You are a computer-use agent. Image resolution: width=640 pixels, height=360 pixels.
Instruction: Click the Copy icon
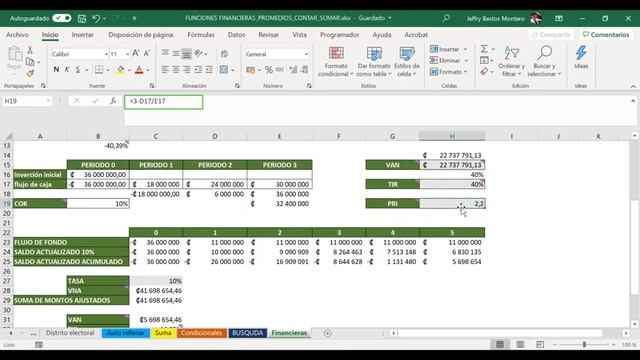pyautogui.click(x=30, y=62)
